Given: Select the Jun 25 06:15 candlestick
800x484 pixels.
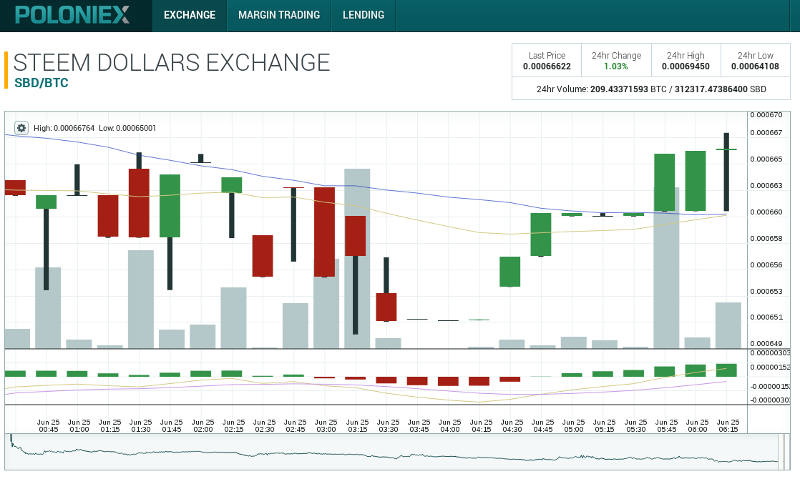Looking at the screenshot, I should click(726, 172).
